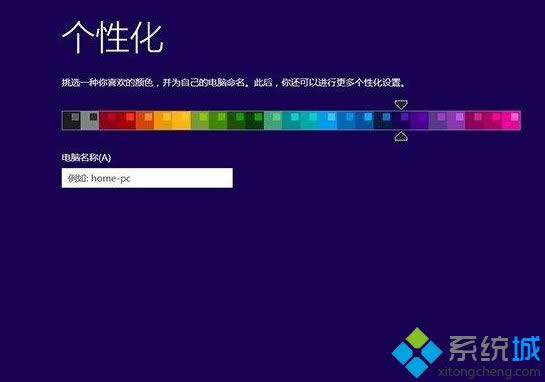
Task: Pick the hot pink swatch at strip end
Action: point(511,120)
